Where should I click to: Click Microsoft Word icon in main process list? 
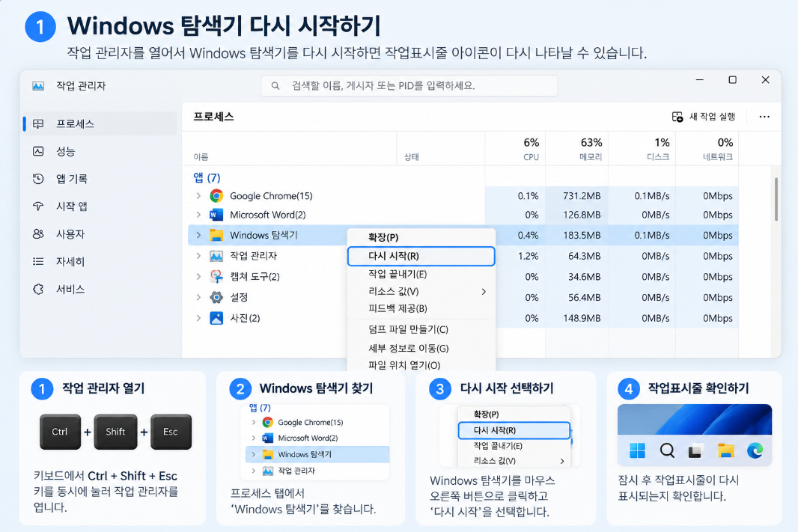(216, 215)
